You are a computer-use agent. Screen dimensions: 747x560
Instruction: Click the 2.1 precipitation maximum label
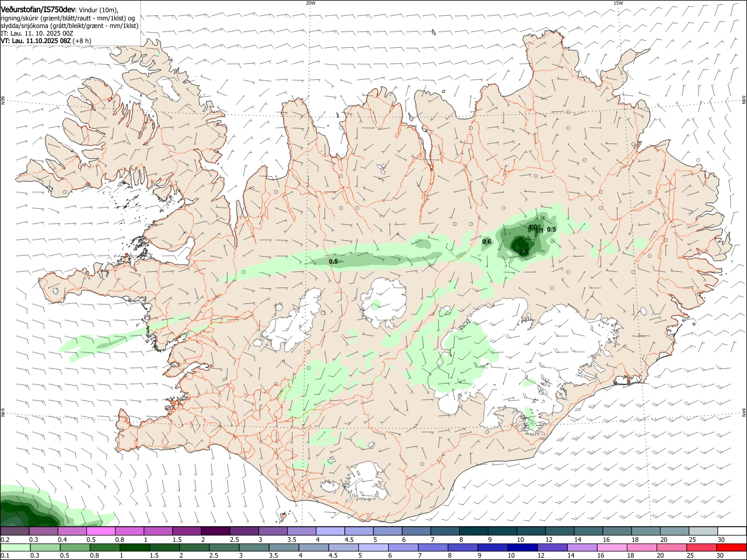click(x=523, y=251)
